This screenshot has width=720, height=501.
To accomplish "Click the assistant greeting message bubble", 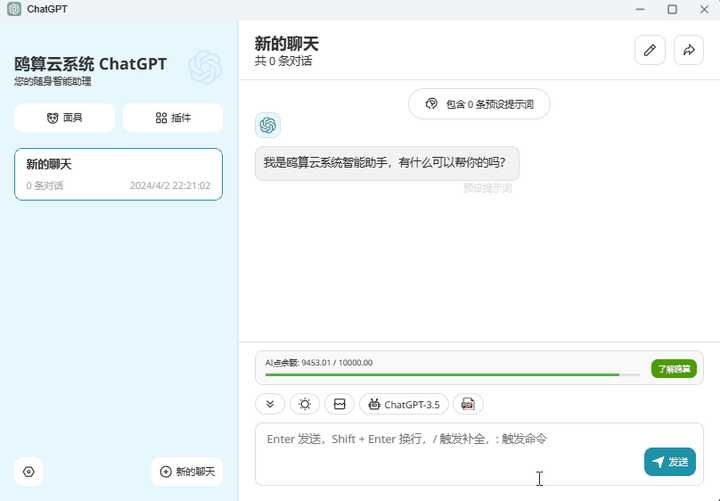I will tap(387, 163).
